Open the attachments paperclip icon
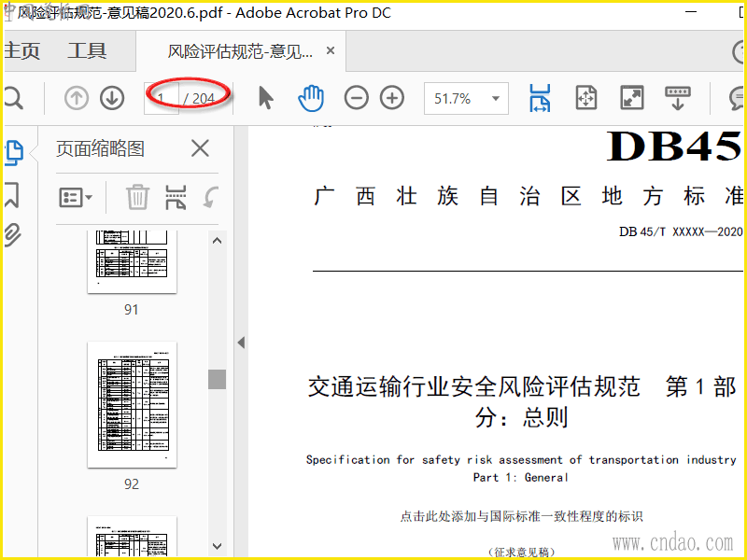 pyautogui.click(x=13, y=235)
